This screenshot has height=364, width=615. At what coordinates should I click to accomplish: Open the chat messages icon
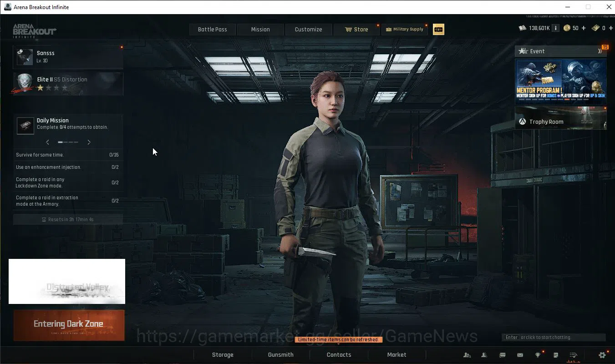[503, 355]
